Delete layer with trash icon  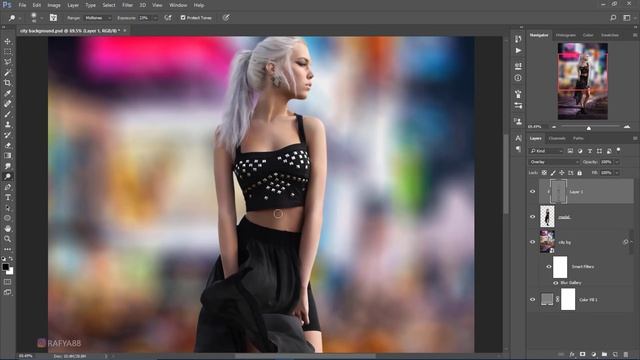[626, 354]
